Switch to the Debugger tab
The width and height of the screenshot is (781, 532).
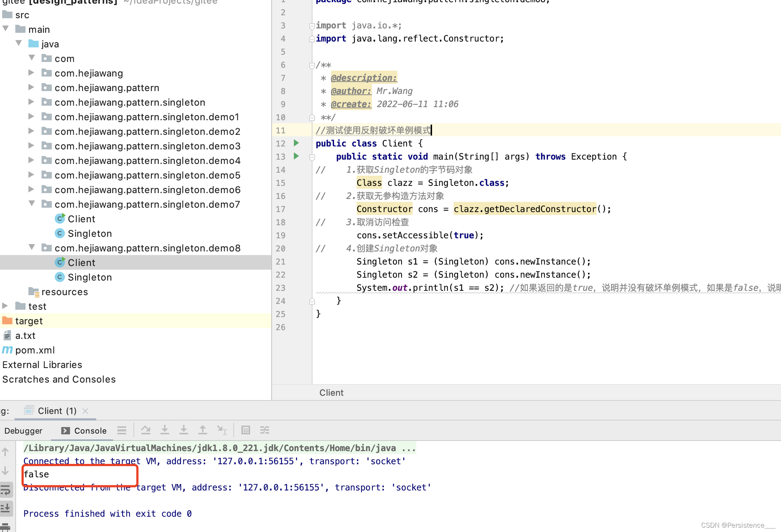click(x=23, y=431)
